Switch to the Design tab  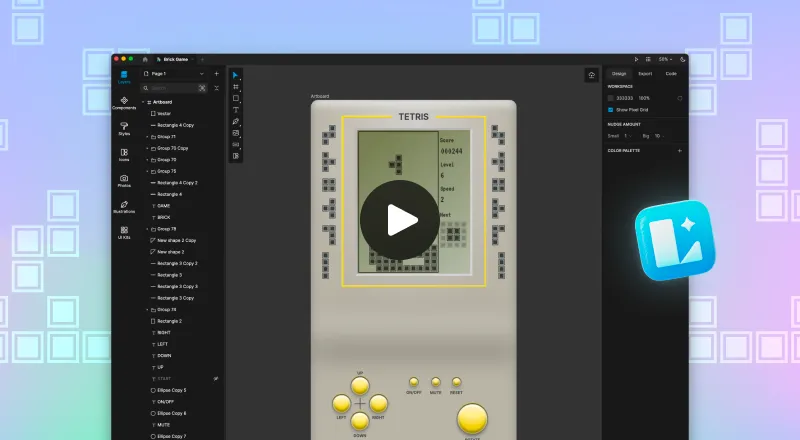619,74
